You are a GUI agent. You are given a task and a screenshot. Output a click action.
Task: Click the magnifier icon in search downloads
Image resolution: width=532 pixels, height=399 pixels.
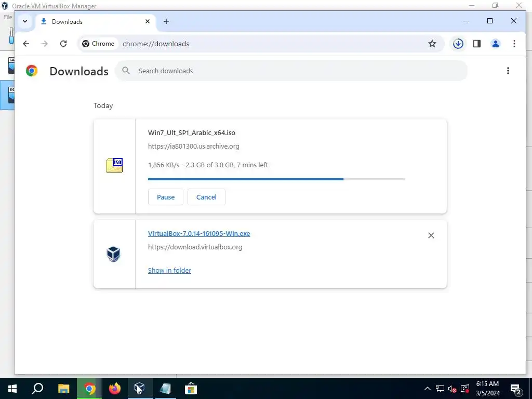point(126,71)
